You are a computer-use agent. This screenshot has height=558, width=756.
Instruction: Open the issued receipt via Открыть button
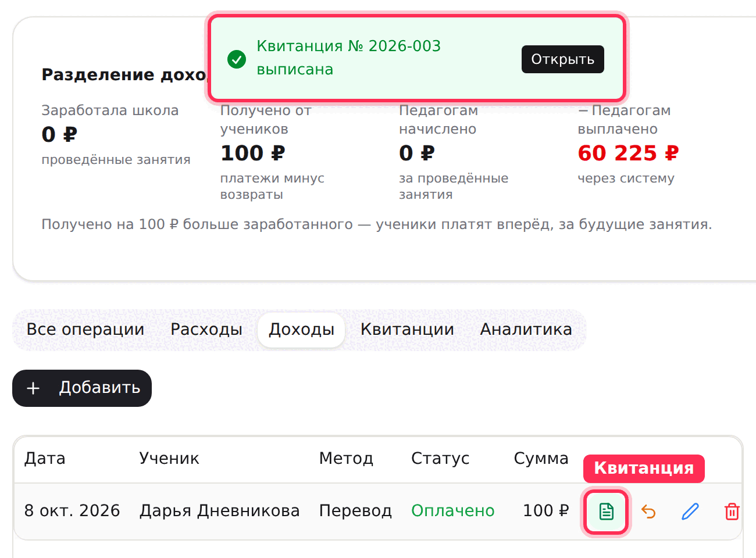tap(562, 59)
